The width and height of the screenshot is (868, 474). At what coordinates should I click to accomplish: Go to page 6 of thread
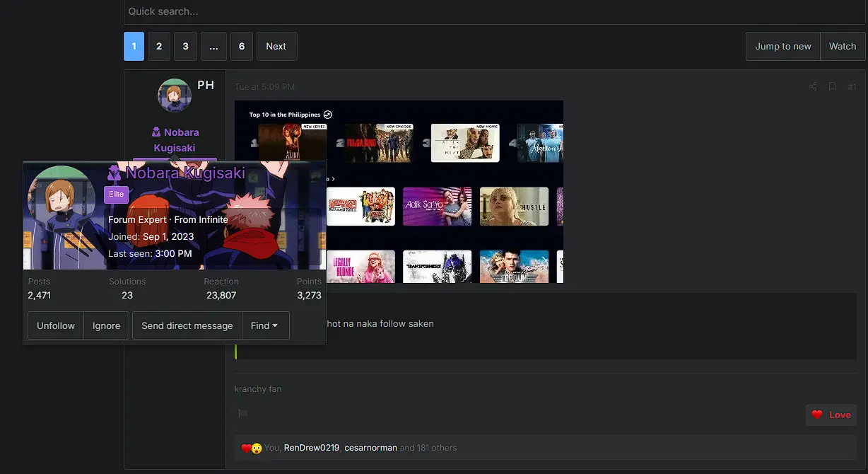point(242,46)
